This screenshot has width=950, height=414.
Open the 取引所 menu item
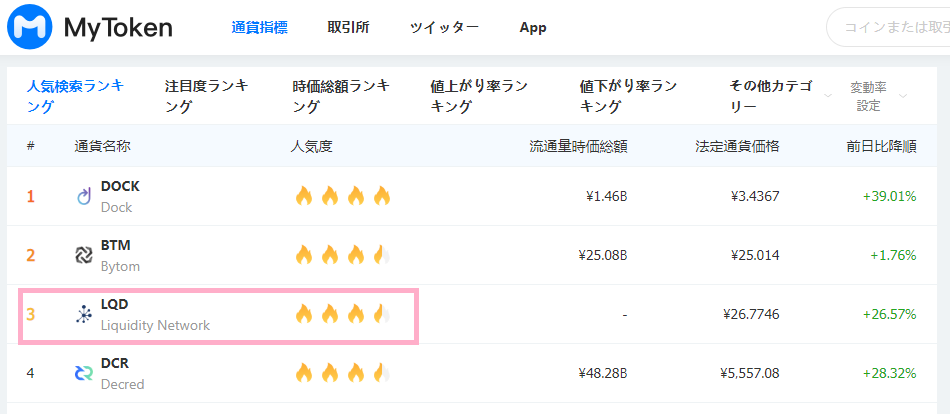coord(348,28)
